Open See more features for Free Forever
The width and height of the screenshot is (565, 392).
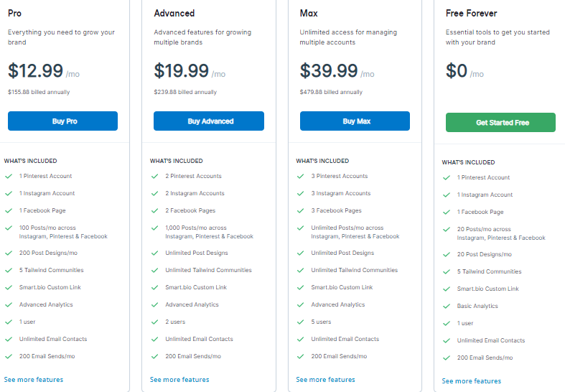tap(472, 381)
